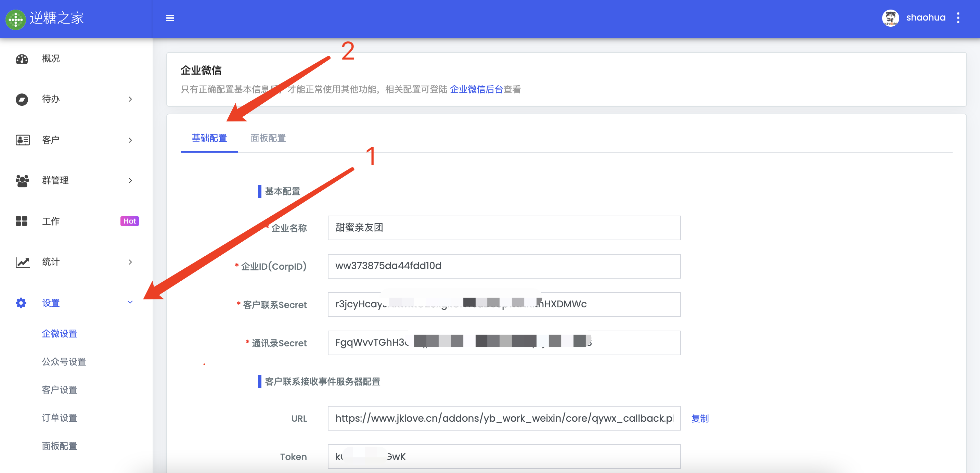Click 复制 to copy the URL
Screen dimensions: 980x473
[x=700, y=419]
